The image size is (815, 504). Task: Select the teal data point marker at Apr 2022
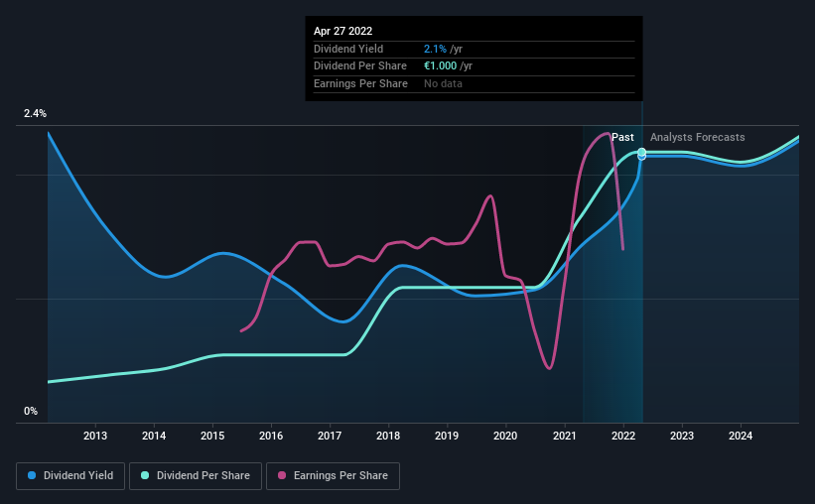click(642, 152)
